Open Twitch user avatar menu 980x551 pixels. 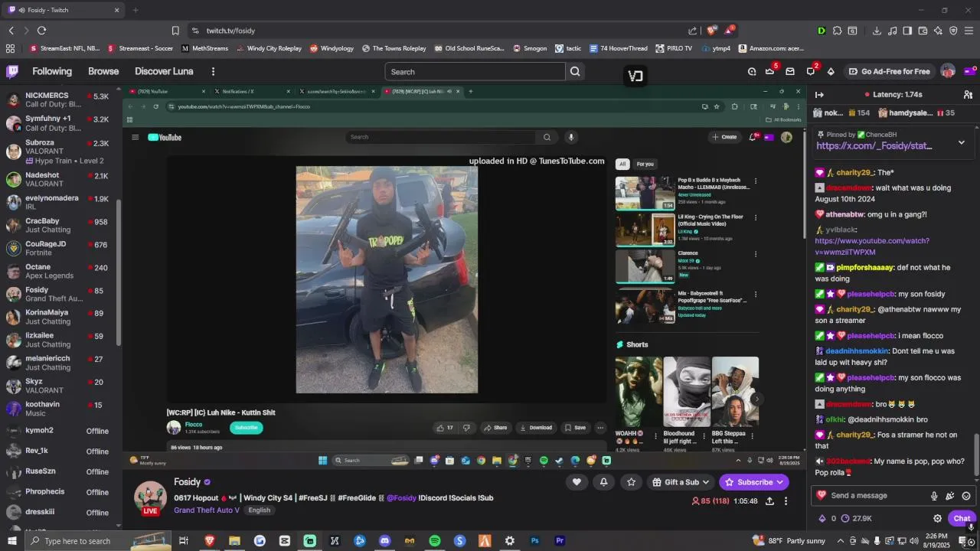click(948, 71)
